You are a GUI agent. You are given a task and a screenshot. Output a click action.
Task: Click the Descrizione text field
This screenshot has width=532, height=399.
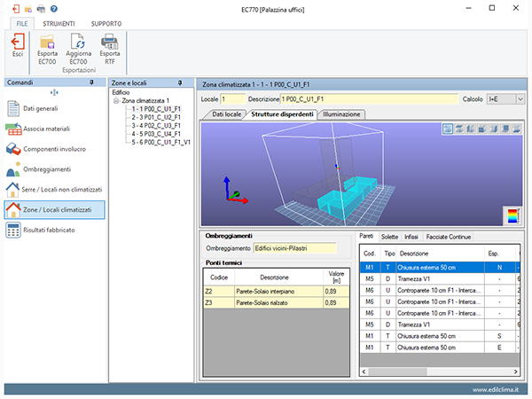coord(369,99)
